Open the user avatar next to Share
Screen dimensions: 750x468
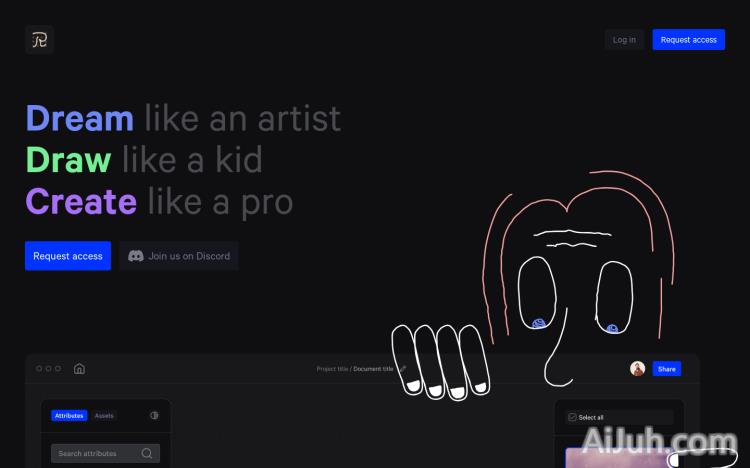click(638, 368)
